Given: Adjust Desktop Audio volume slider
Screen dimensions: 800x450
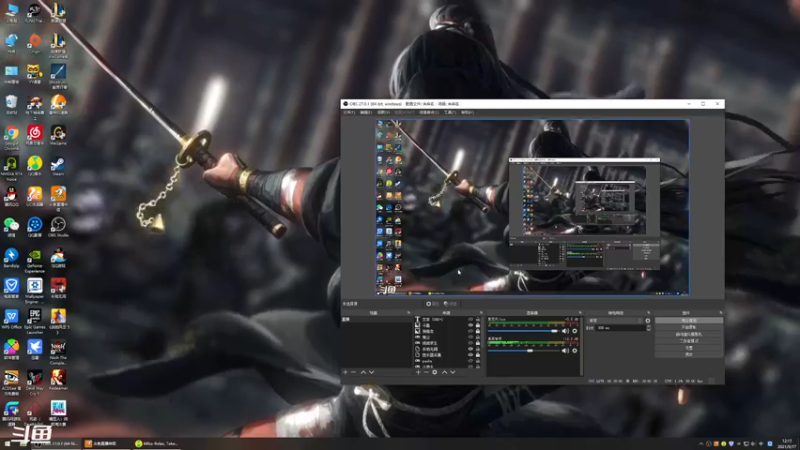Looking at the screenshot, I should pyautogui.click(x=523, y=351).
